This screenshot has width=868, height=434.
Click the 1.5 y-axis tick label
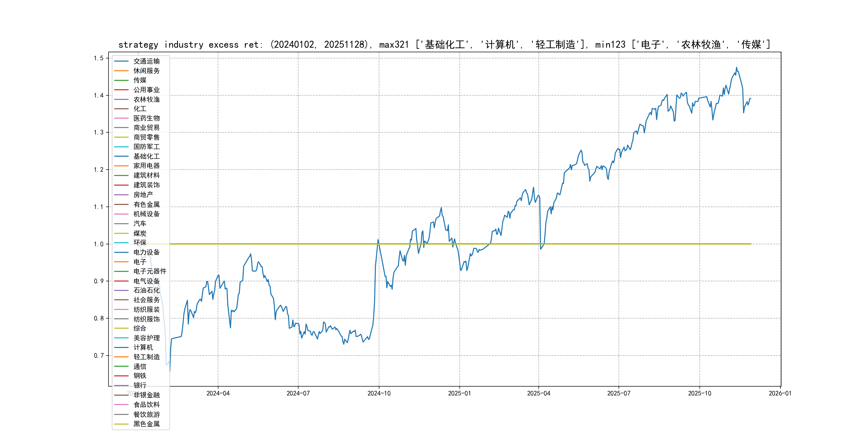pyautogui.click(x=98, y=58)
